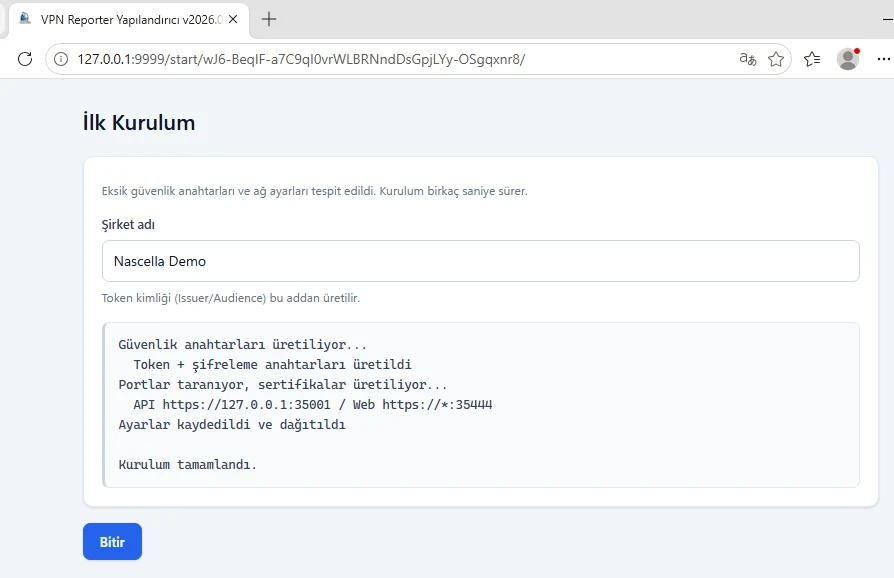Screen dimensions: 894x578
Task: Open the browser settings three-dot menu
Action: (x=883, y=59)
